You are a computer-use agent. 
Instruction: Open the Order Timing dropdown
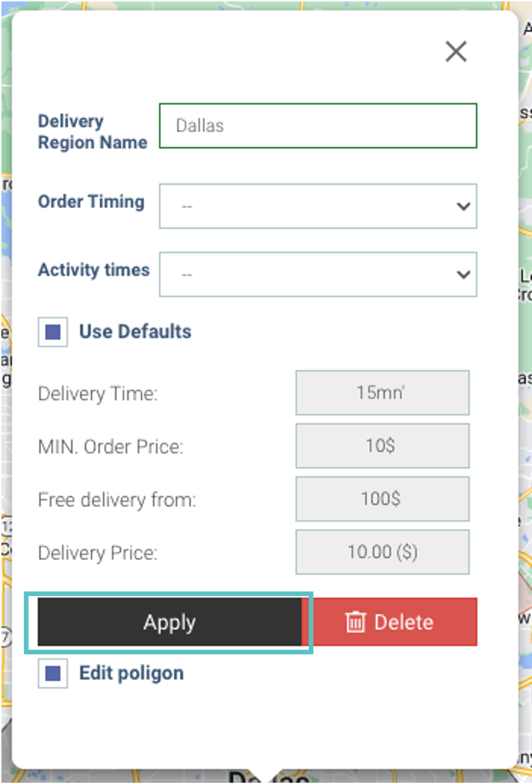[318, 206]
